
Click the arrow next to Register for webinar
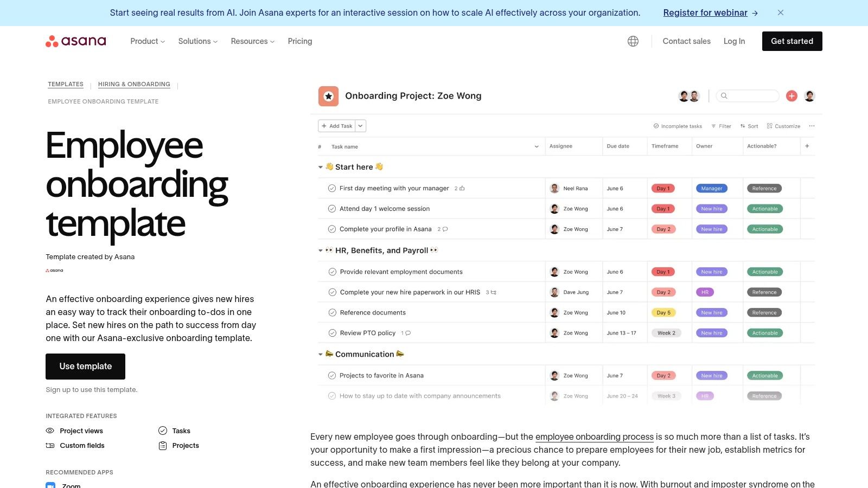tap(755, 13)
